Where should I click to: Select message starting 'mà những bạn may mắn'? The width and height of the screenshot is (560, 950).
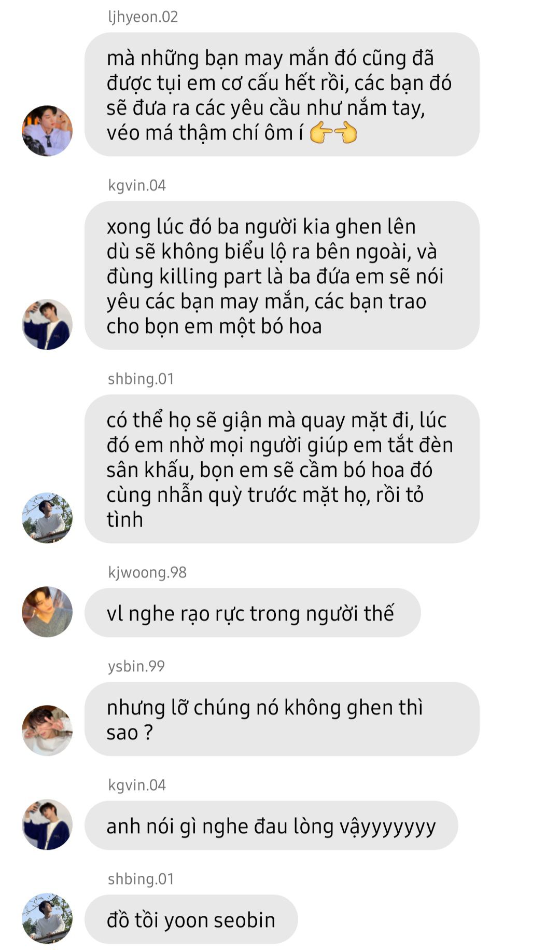pos(282,94)
